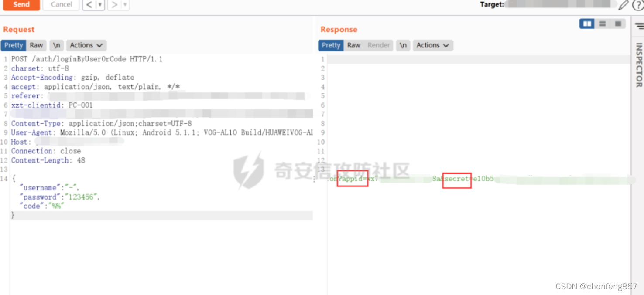The height and width of the screenshot is (295, 644).
Task: Switch Request to Raw tab
Action: 37,45
